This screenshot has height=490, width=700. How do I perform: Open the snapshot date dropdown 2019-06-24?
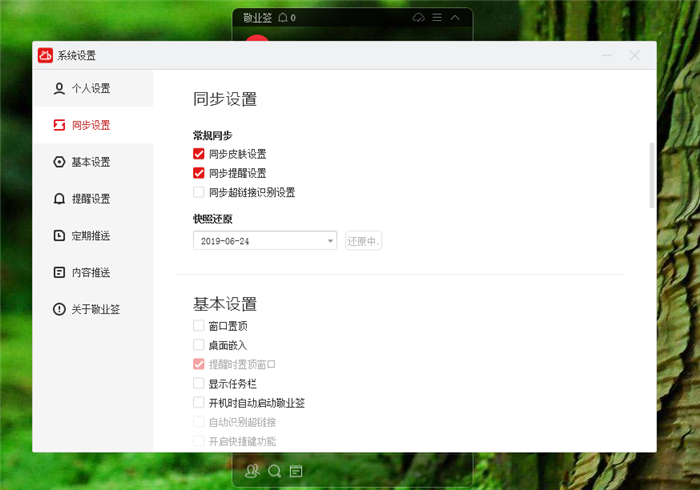[x=265, y=241]
